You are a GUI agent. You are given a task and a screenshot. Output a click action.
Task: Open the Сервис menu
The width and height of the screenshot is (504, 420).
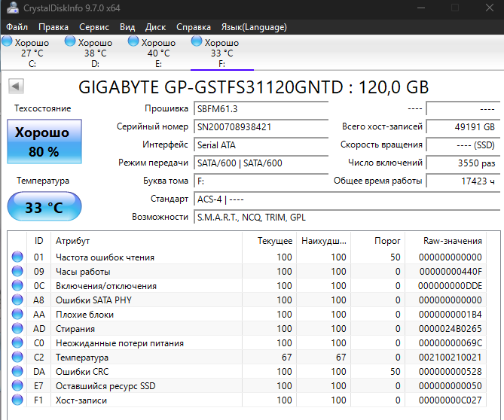(94, 27)
